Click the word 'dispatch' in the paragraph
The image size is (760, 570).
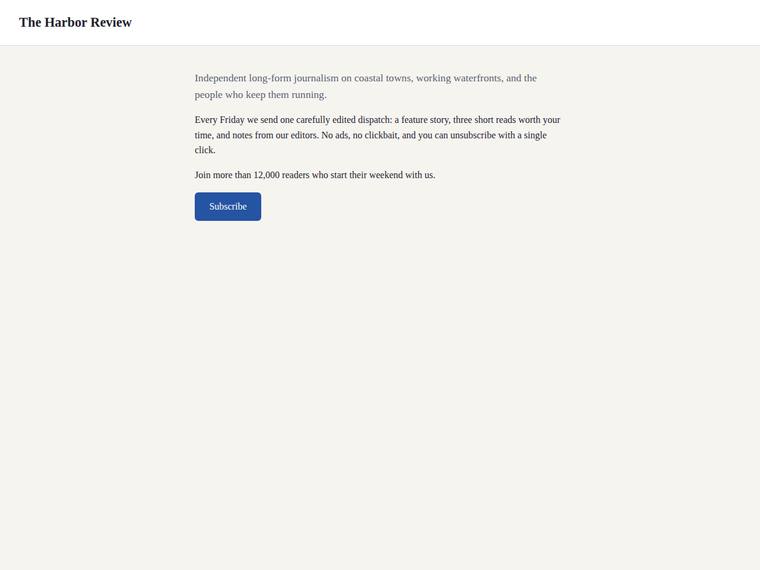374,120
